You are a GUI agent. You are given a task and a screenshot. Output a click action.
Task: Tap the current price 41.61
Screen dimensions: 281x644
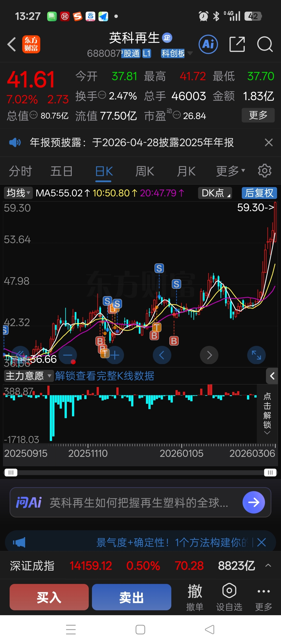[31, 80]
